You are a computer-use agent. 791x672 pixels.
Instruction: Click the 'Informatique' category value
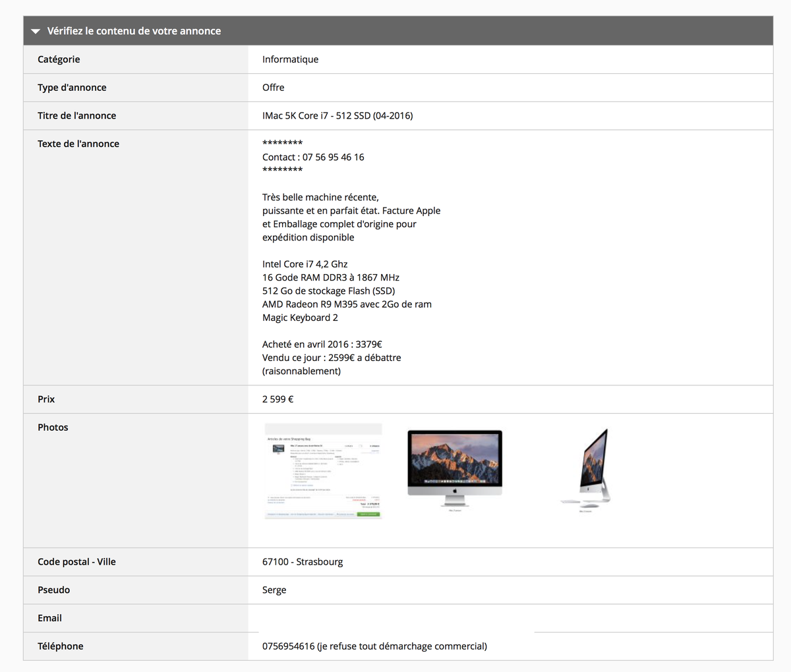coord(290,59)
